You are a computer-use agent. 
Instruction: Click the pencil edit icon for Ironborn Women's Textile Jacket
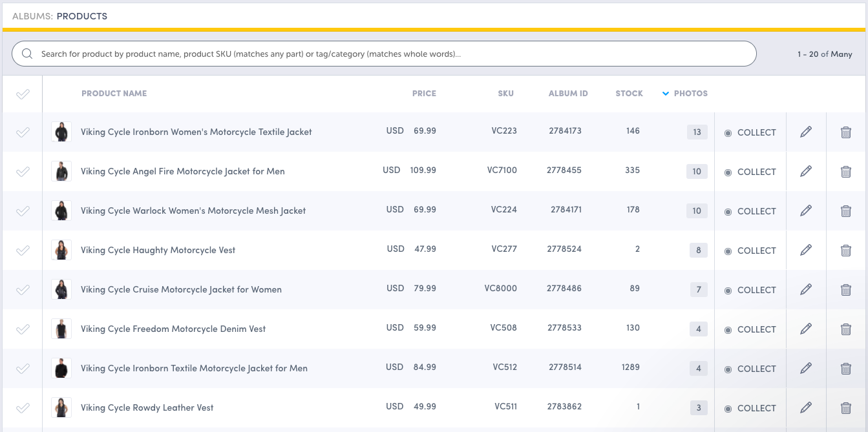tap(805, 132)
